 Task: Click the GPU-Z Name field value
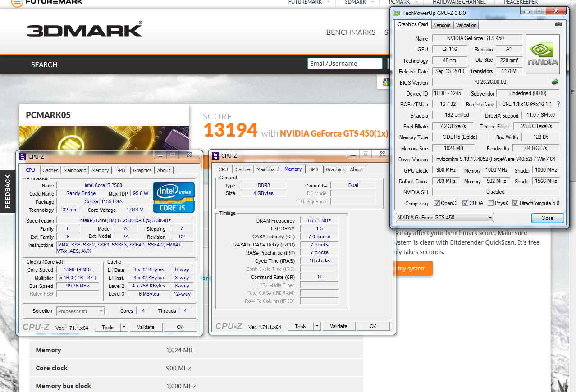point(477,38)
